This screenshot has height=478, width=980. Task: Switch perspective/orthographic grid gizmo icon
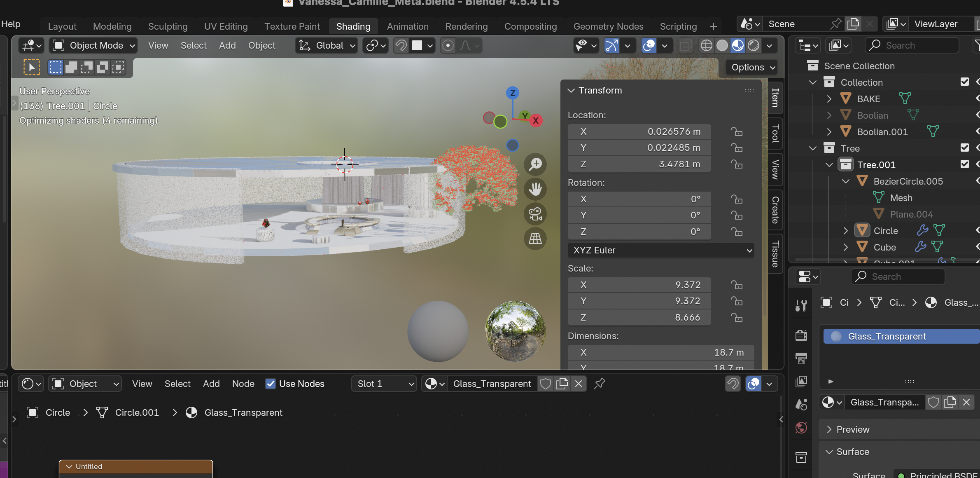click(535, 239)
